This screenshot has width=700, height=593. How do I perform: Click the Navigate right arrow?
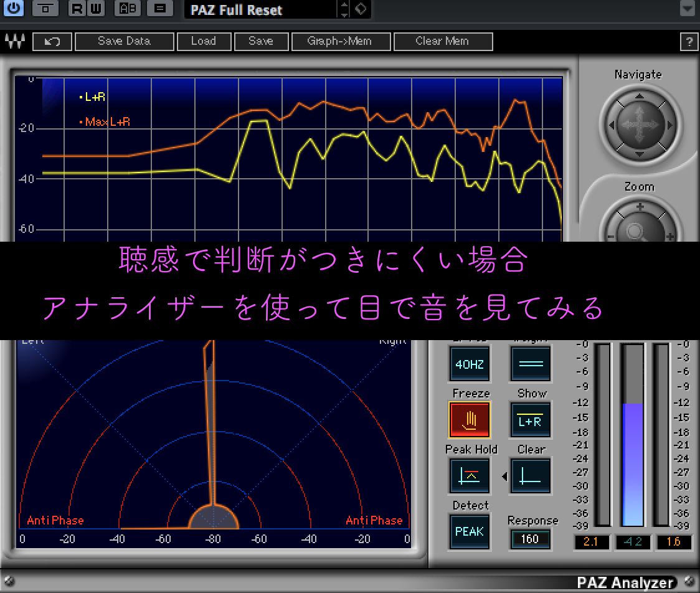point(669,125)
